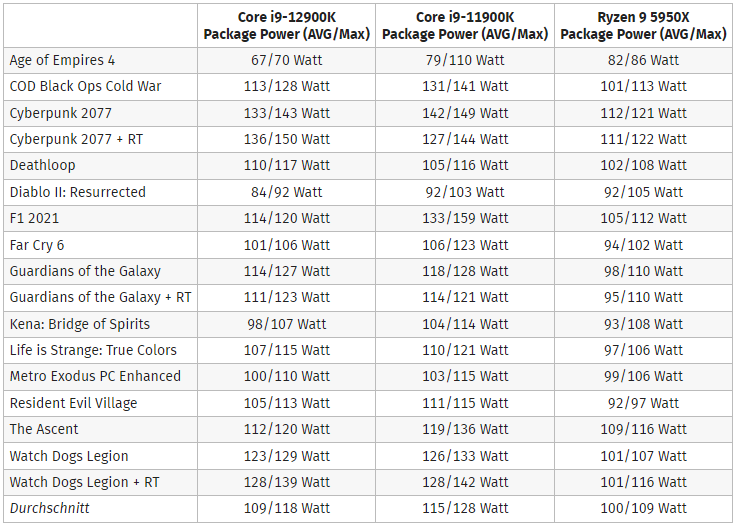Click the Far Cry 6 row label
Image resolution: width=734 pixels, height=528 pixels.
coord(37,245)
